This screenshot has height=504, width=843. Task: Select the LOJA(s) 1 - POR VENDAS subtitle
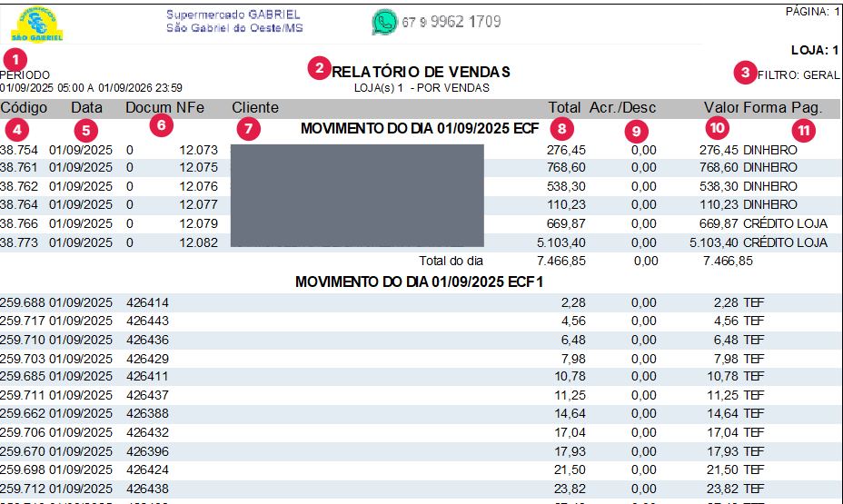click(421, 87)
